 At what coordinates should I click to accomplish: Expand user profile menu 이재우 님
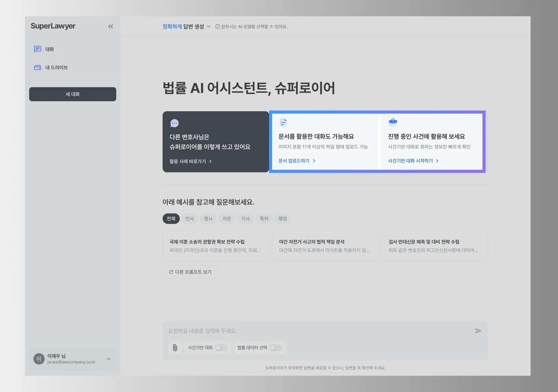click(x=108, y=359)
